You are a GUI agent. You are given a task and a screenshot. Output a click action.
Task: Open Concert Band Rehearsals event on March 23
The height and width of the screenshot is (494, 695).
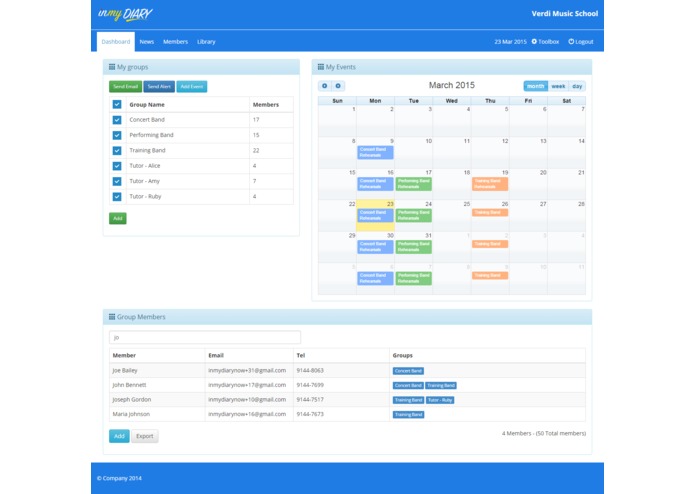pyautogui.click(x=375, y=215)
